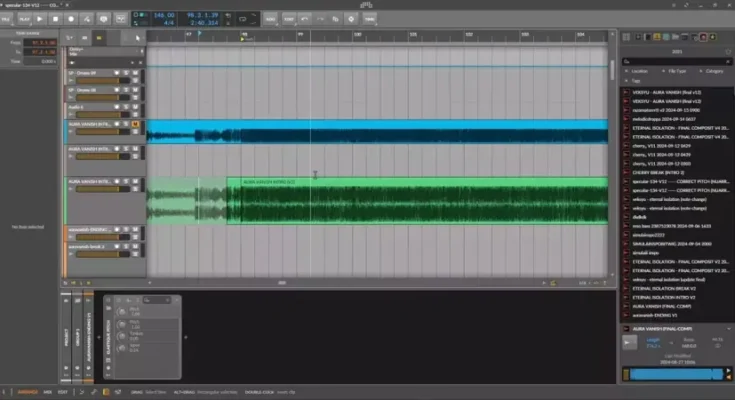Click the transport Play triangle icon

39,18
